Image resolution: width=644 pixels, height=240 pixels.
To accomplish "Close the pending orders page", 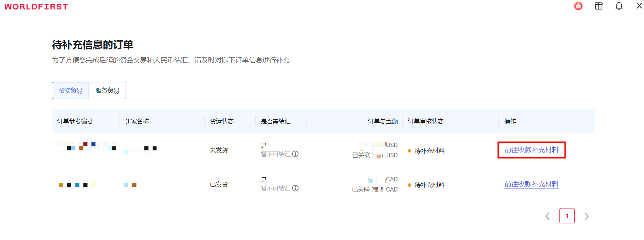I will click(x=639, y=6).
